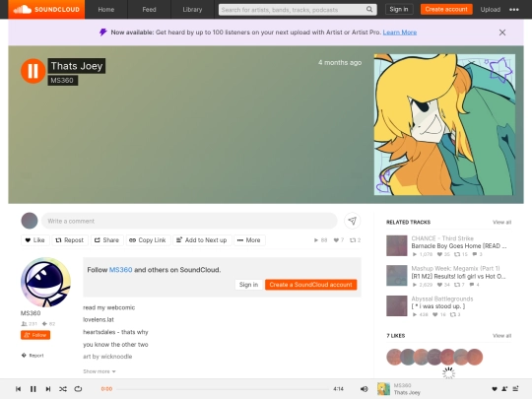Follow MS360 with orange Follow button

tap(35, 335)
